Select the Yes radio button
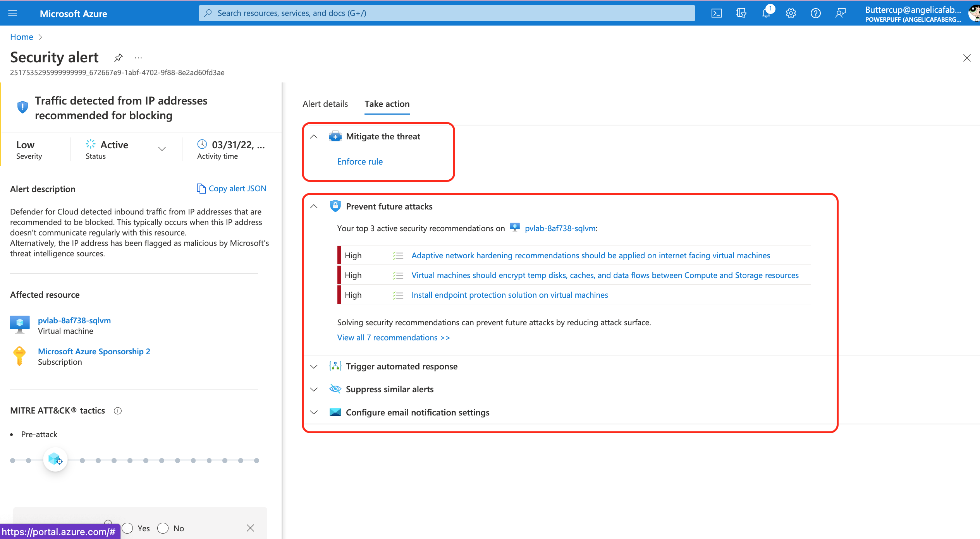Screen dimensions: 980x539 [x=127, y=528]
